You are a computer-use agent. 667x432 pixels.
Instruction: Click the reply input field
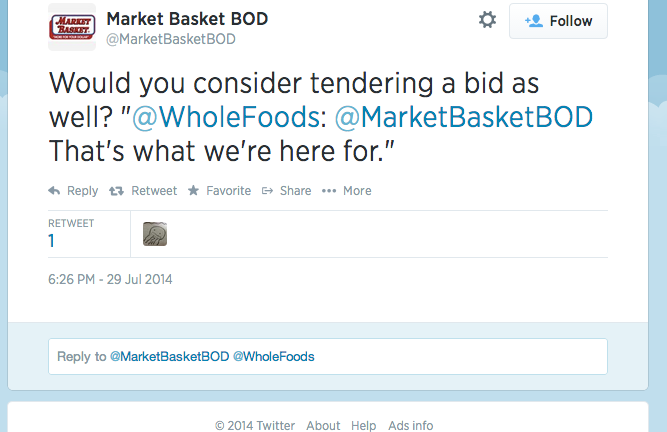pos(327,356)
